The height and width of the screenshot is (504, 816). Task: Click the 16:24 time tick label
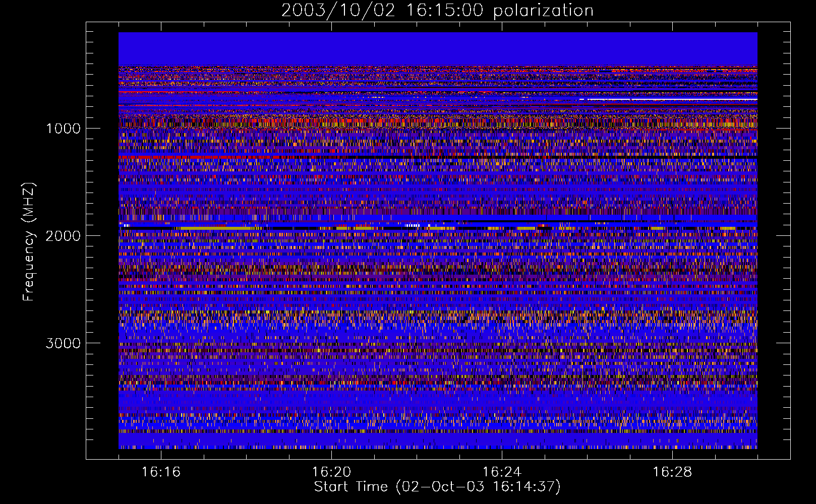click(502, 472)
